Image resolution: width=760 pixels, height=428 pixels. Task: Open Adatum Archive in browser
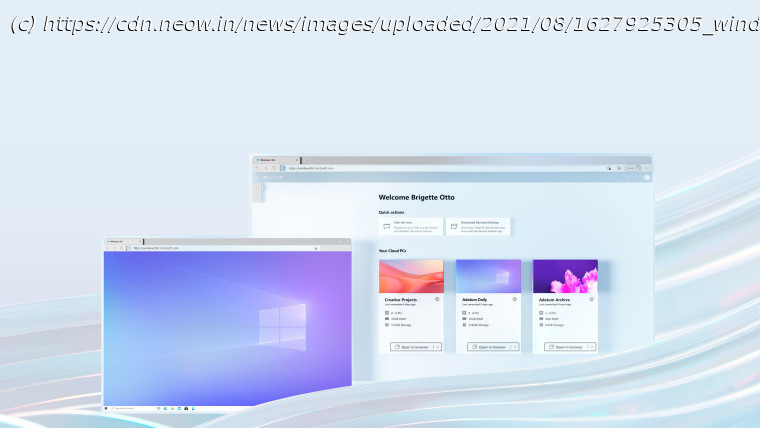tap(566, 347)
